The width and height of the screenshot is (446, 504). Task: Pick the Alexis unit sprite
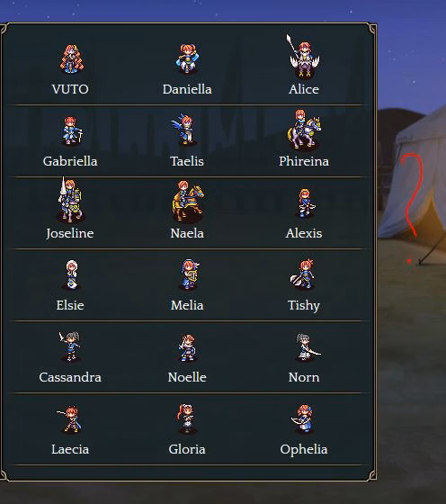306,203
